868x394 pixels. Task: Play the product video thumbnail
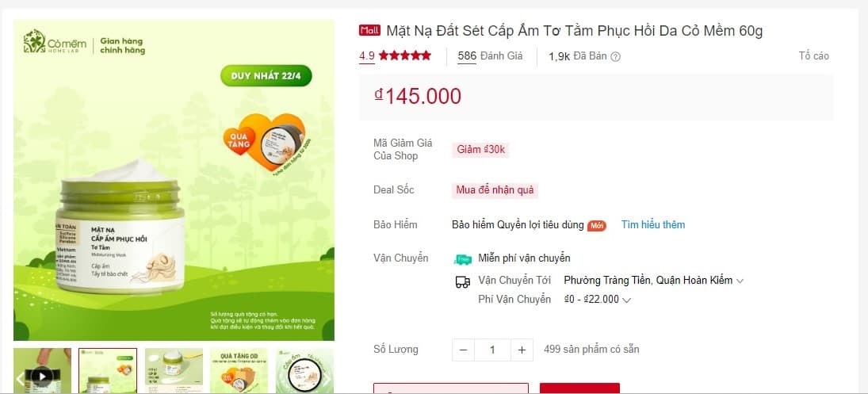42,377
